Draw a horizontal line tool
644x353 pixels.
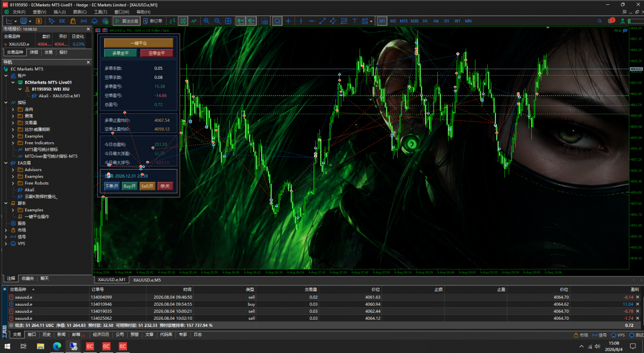point(312,21)
